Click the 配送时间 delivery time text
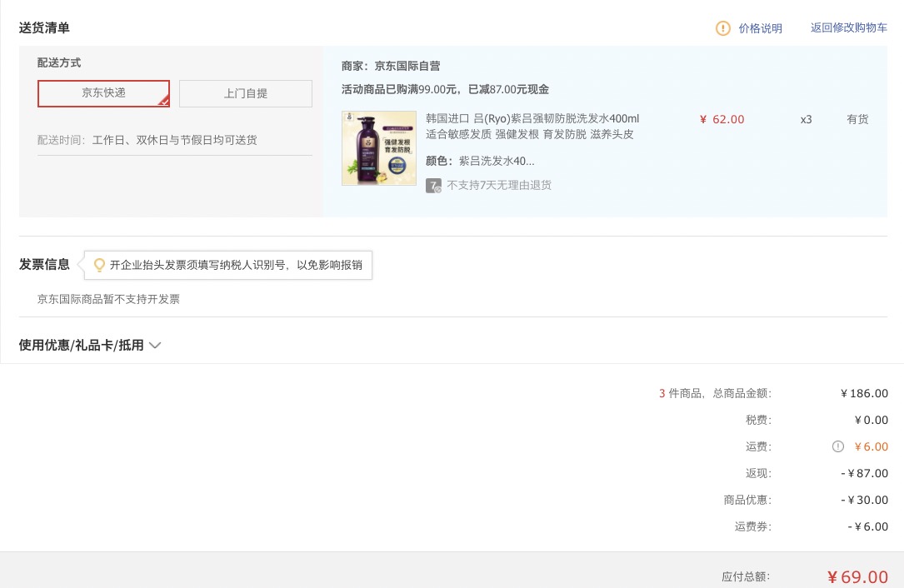 (147, 140)
